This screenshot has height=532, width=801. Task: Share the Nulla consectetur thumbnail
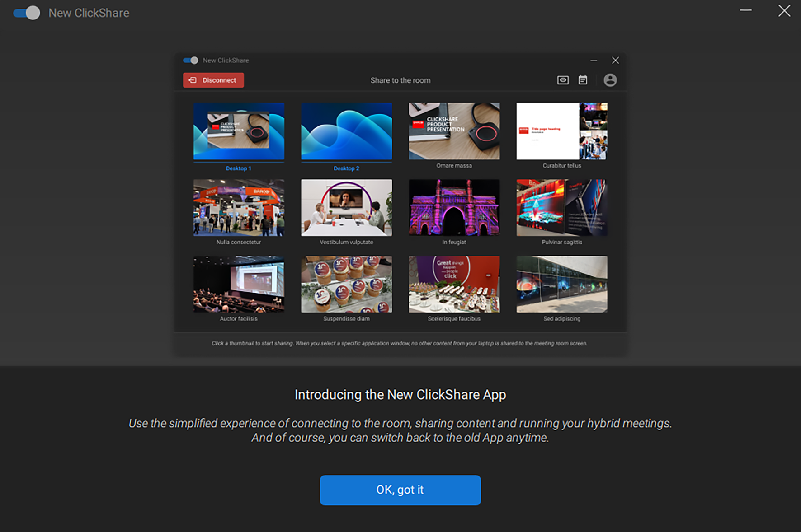[239, 208]
